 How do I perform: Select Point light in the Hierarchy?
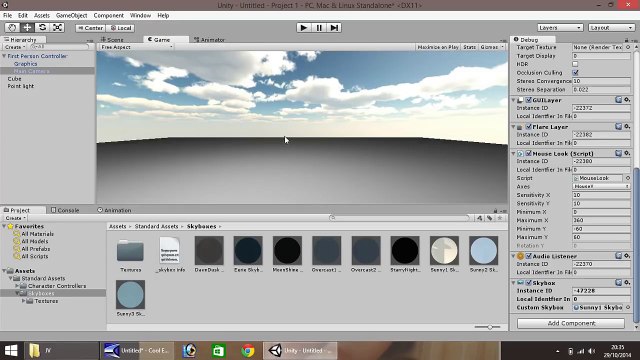point(20,86)
